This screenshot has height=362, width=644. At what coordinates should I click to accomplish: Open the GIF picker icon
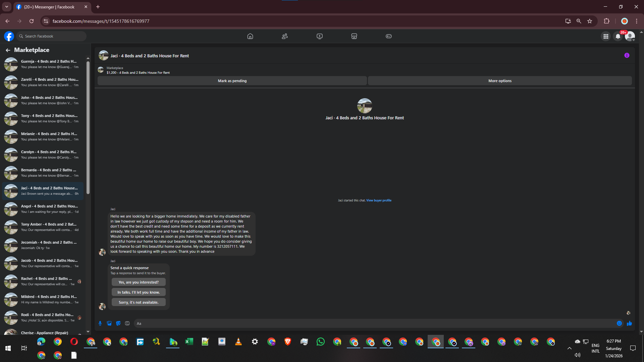point(127,323)
